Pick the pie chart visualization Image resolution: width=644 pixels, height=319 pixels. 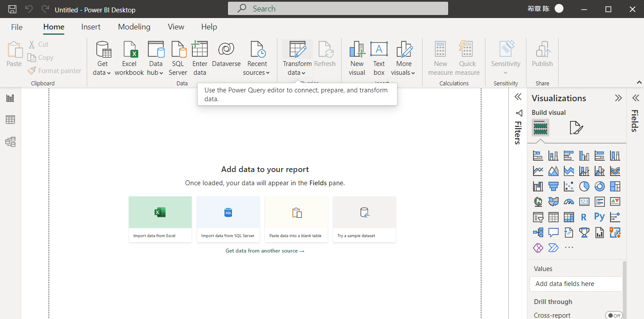[584, 186]
